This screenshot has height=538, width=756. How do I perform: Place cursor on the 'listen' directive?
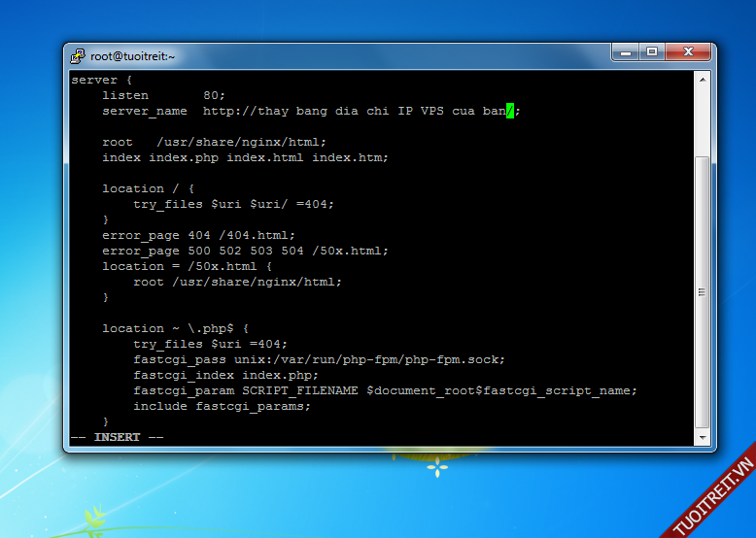pos(125,95)
